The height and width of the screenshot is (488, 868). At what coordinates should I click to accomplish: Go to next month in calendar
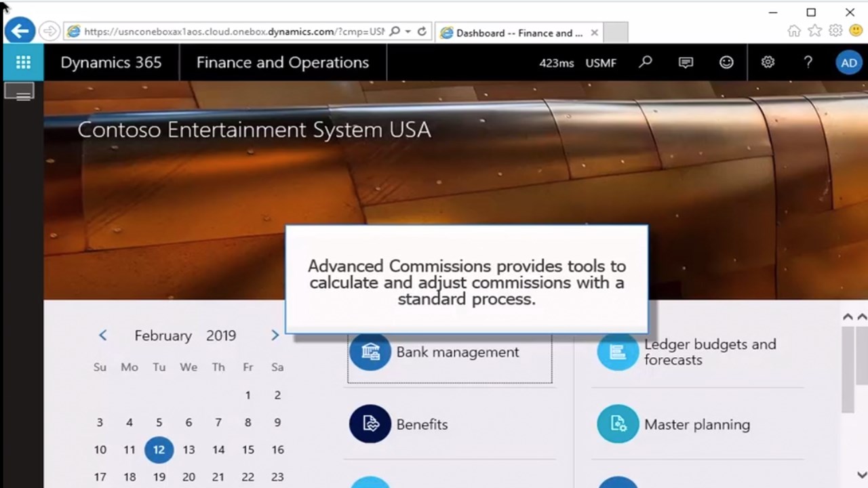pos(275,335)
